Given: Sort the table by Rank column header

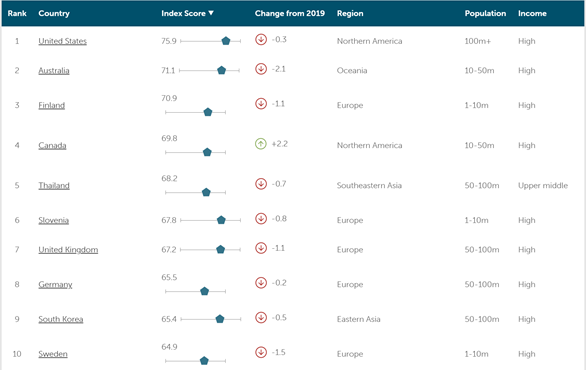Looking at the screenshot, I should click(17, 13).
